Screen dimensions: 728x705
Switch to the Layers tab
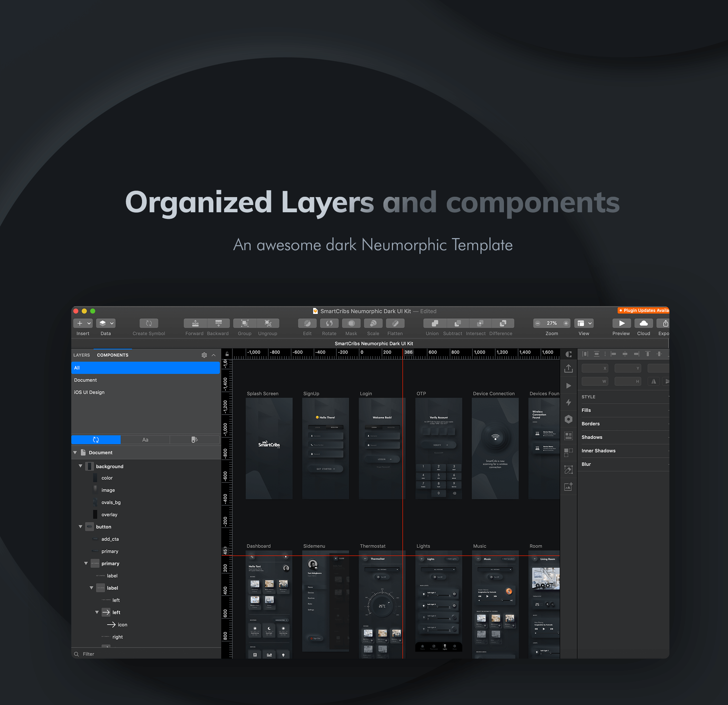click(82, 355)
